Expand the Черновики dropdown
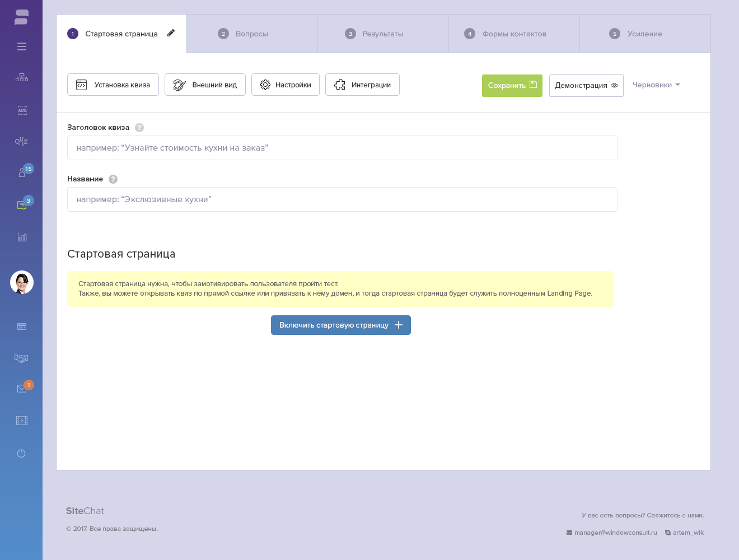The width and height of the screenshot is (739, 560). coord(656,85)
